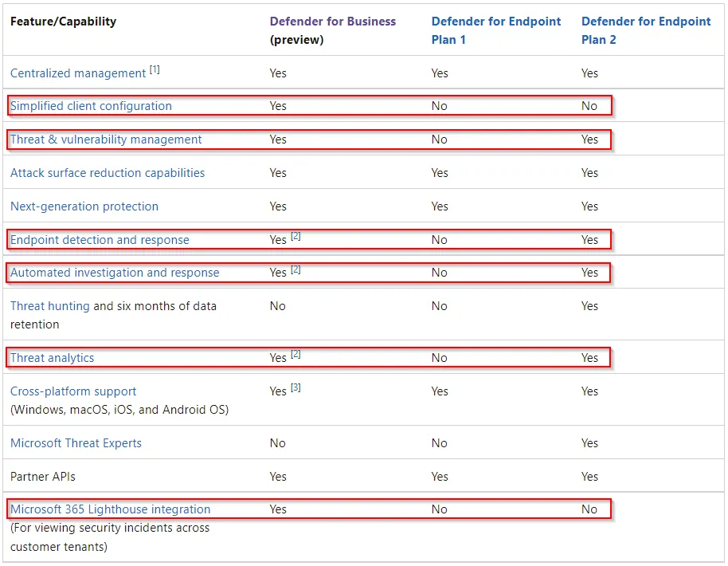
Task: Open Attack surface reduction capabilities link
Action: pyautogui.click(x=108, y=173)
